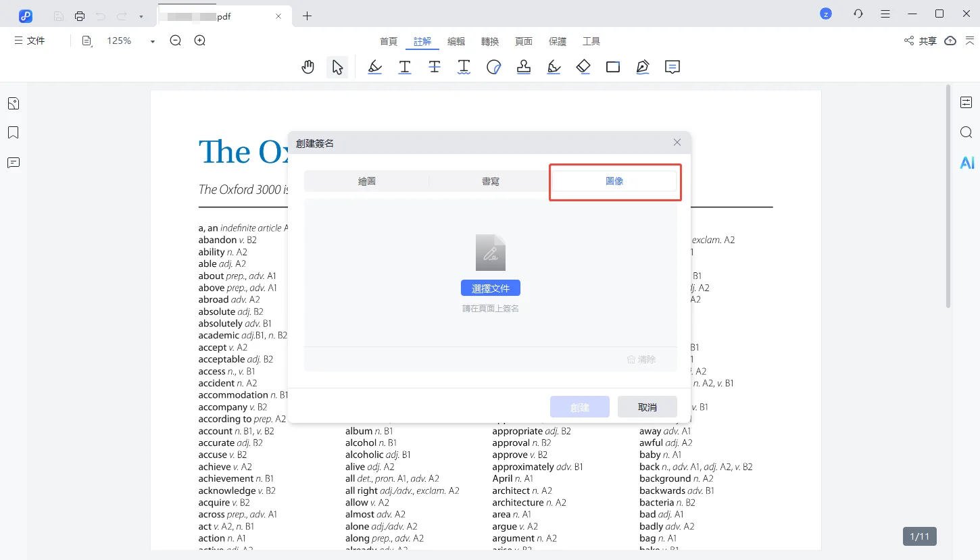Choose the squiggly underline tool
980x560 pixels.
(x=464, y=67)
